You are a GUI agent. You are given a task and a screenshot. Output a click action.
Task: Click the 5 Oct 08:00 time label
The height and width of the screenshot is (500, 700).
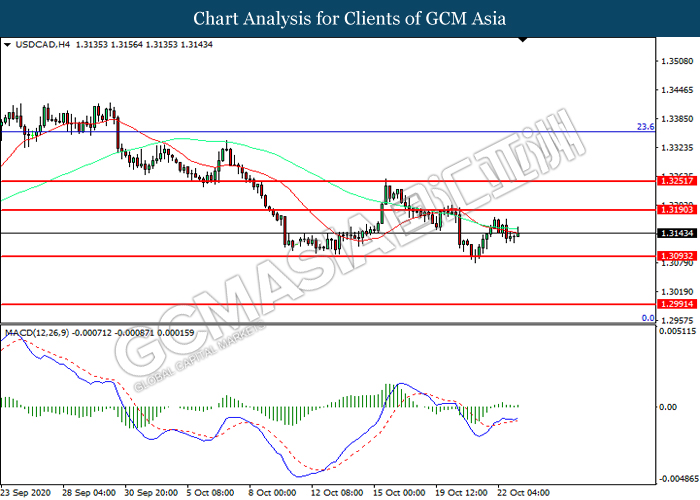(x=210, y=493)
